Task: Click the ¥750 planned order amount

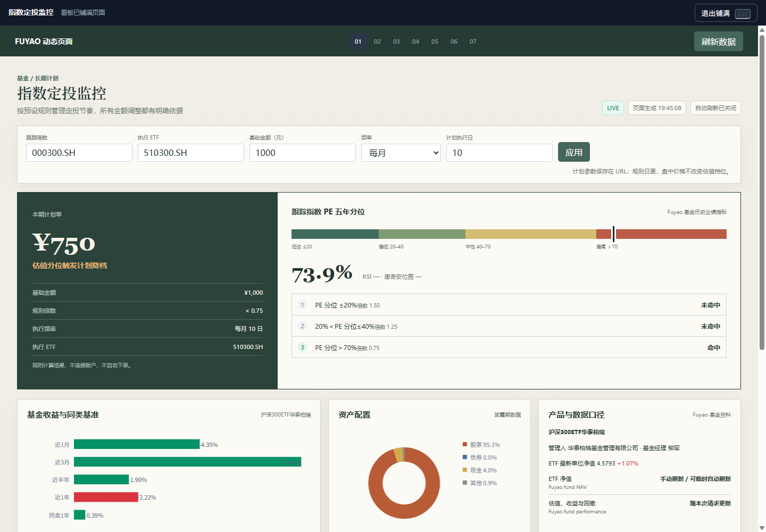Action: 64,244
